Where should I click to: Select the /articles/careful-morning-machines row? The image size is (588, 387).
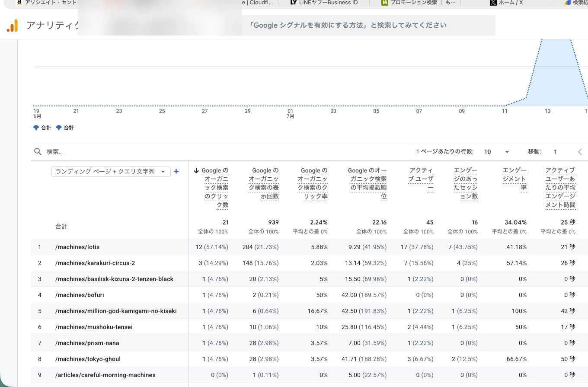pyautogui.click(x=310, y=375)
